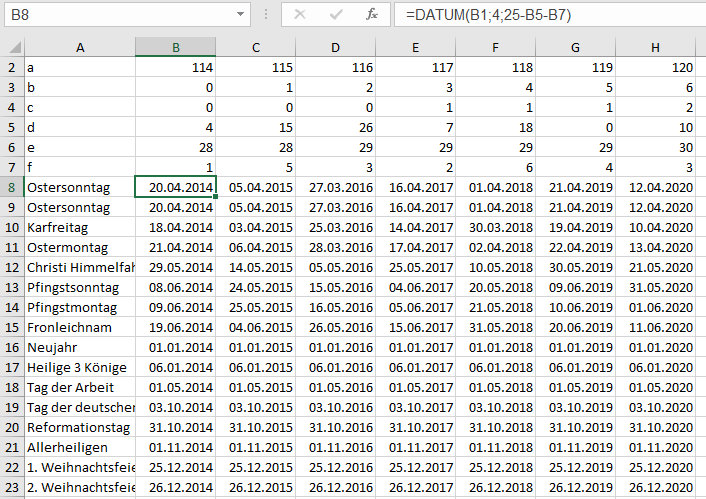Viewport: 706px width, 499px height.
Task: Select row 8 header
Action: [12, 187]
